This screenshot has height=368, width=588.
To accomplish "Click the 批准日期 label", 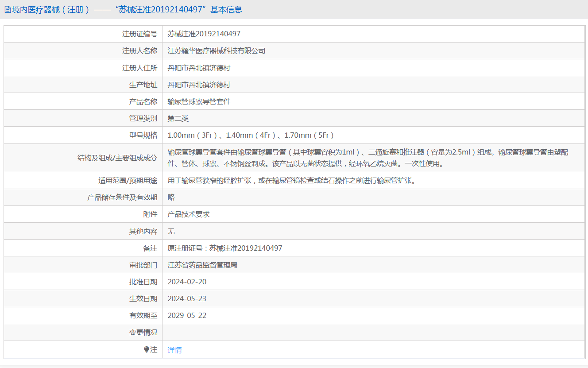I will coord(143,282).
